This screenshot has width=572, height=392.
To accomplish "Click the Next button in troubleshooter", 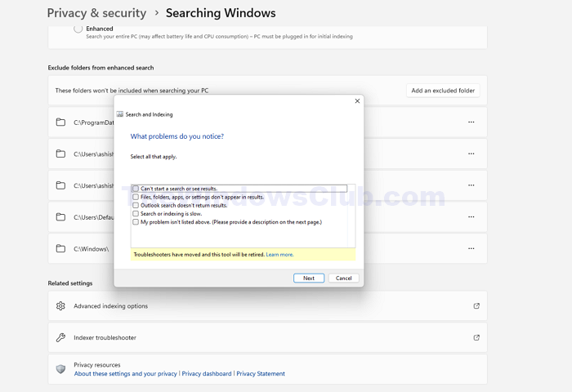I will 308,278.
